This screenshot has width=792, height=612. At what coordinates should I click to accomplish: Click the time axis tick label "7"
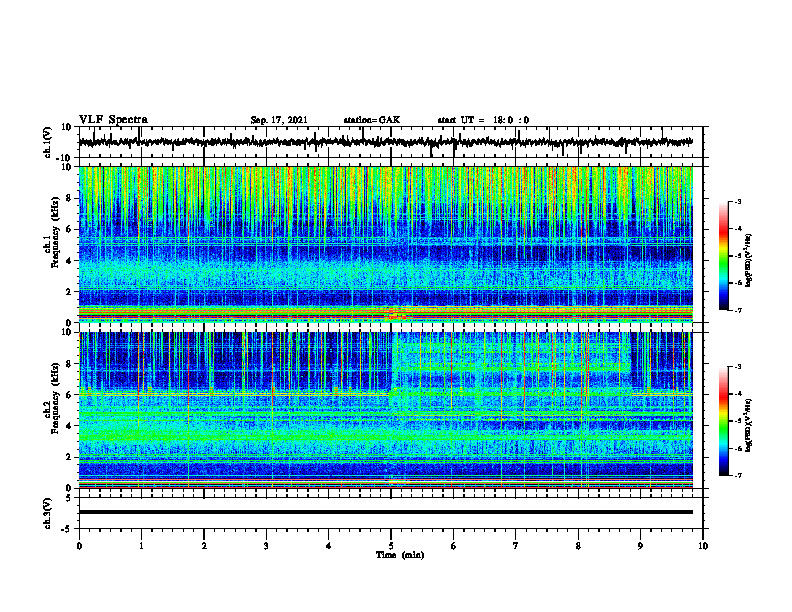(516, 546)
